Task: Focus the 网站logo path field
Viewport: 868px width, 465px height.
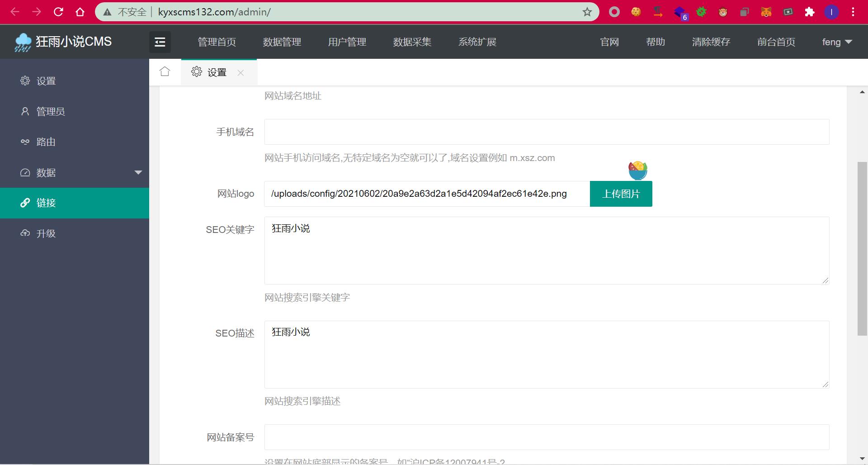Action: pos(427,194)
